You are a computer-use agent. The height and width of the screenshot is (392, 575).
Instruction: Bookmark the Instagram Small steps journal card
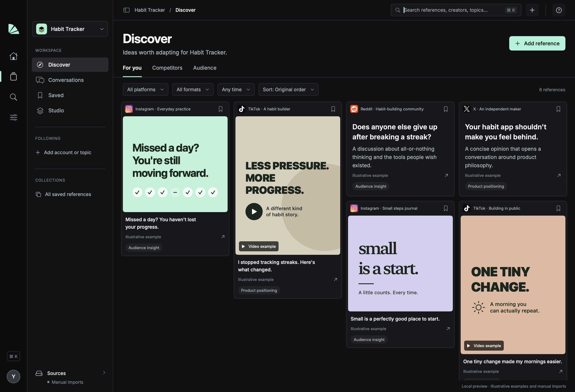pos(446,208)
